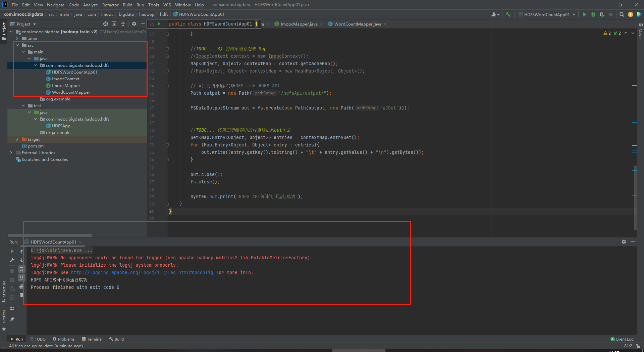The height and width of the screenshot is (352, 644).
Task: Print the console output
Action: coord(21,287)
